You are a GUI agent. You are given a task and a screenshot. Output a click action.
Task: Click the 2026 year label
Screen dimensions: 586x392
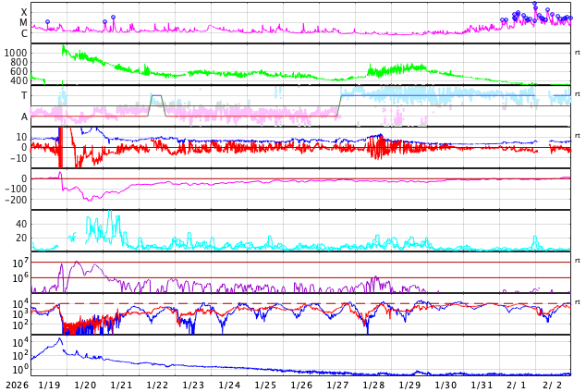click(x=15, y=385)
